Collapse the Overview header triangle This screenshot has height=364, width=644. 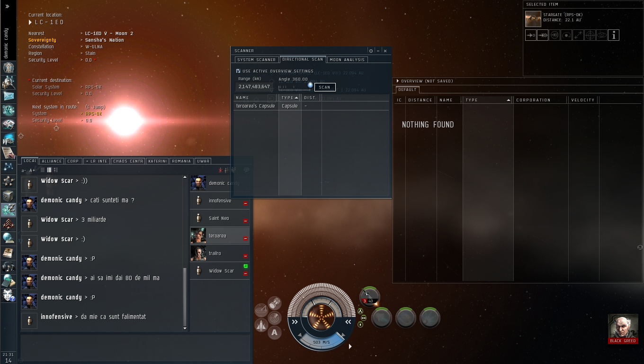(x=398, y=81)
